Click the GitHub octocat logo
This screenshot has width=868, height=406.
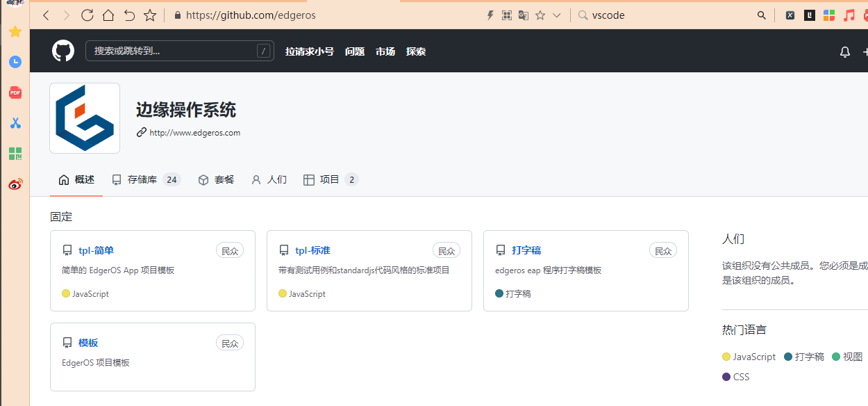[62, 51]
